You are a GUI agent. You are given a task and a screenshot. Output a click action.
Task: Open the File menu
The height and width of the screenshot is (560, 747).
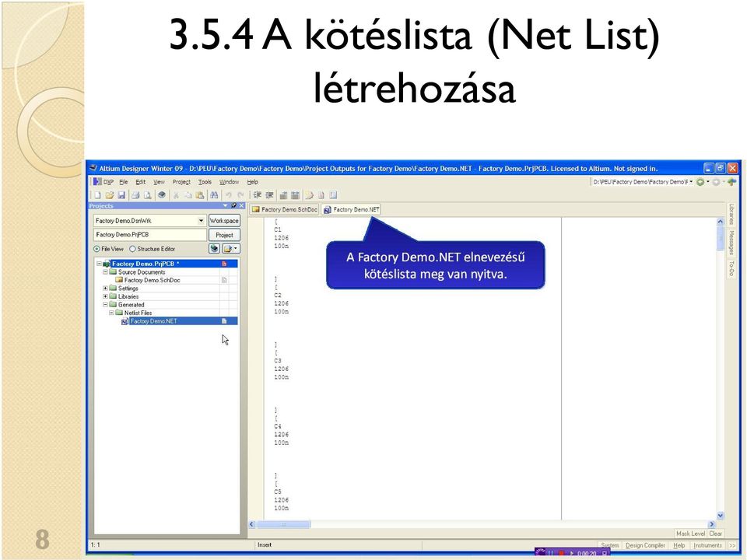(x=124, y=182)
